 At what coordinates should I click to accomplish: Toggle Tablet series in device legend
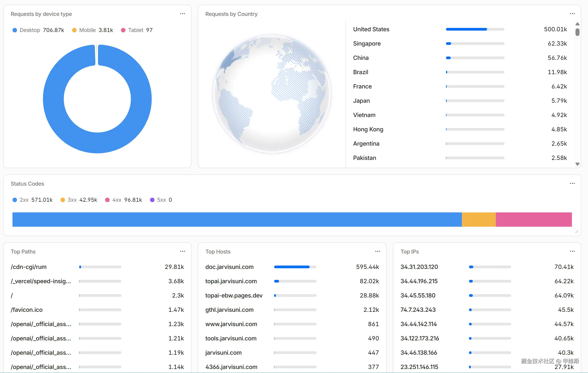(137, 30)
